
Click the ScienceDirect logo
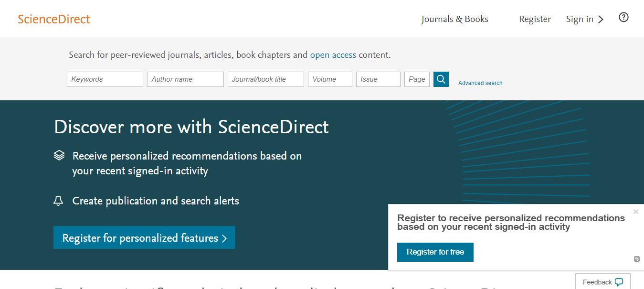tap(54, 19)
